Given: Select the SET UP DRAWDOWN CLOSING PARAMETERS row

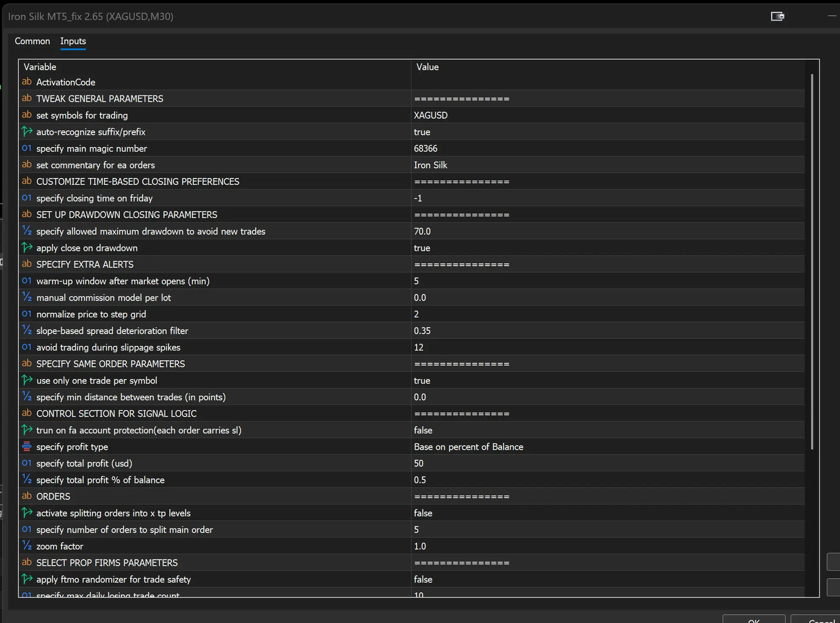Looking at the screenshot, I should (412, 214).
